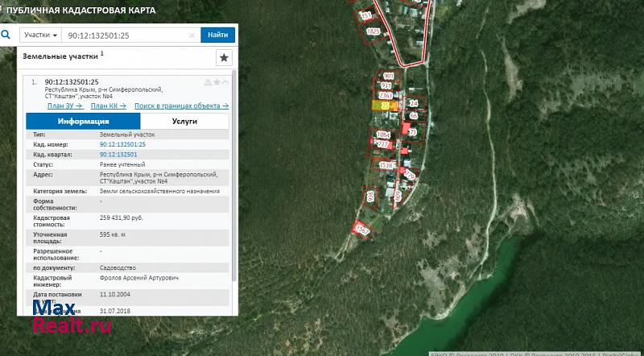This screenshot has height=356, width=644.
Task: Mark parcel 90:12:132501:25 as favorite star
Action: (x=216, y=82)
